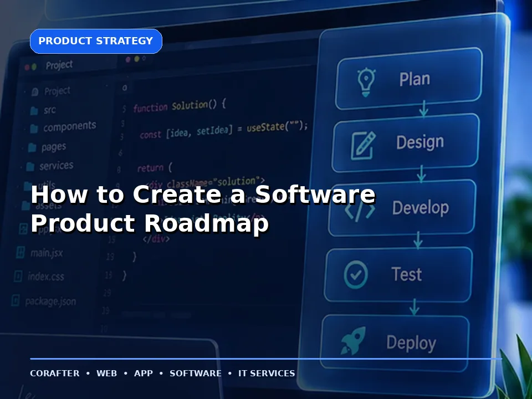Select the index.css file name
The height and width of the screenshot is (399, 532).
click(46, 277)
